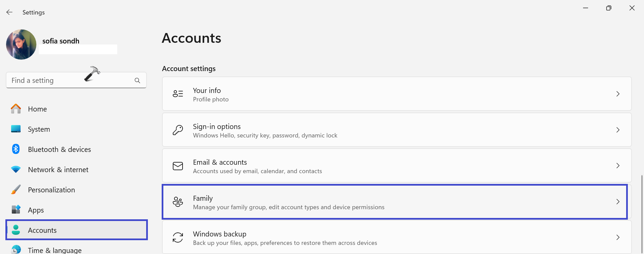Click the Bluetooth icon in sidebar

pyautogui.click(x=16, y=149)
